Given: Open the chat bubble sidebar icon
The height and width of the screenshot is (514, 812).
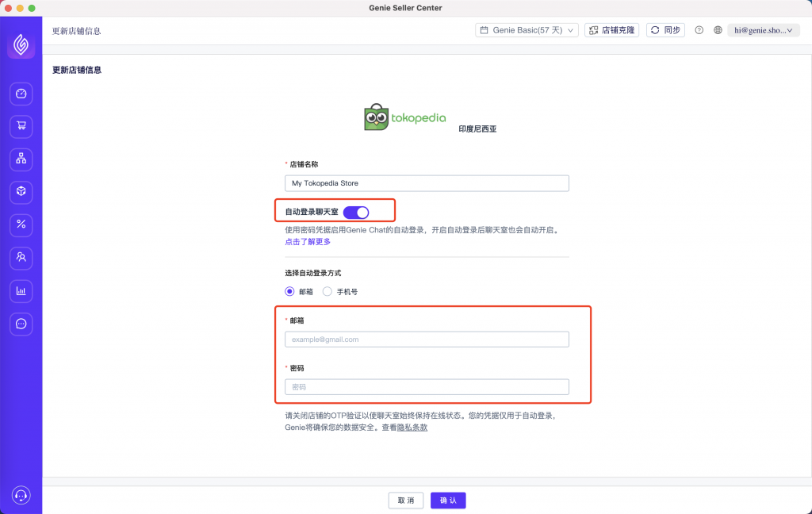Looking at the screenshot, I should click(21, 324).
